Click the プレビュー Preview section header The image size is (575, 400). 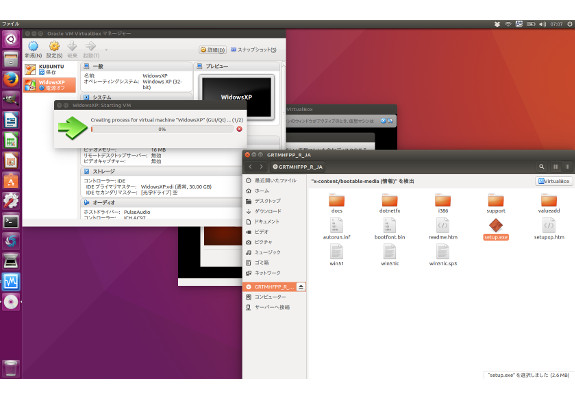237,66
